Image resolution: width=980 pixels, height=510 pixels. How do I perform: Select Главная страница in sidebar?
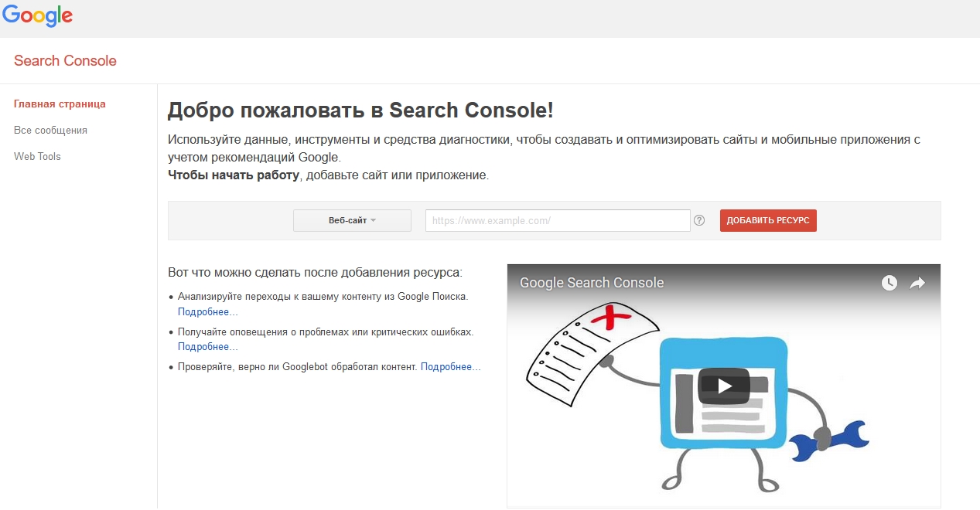60,104
